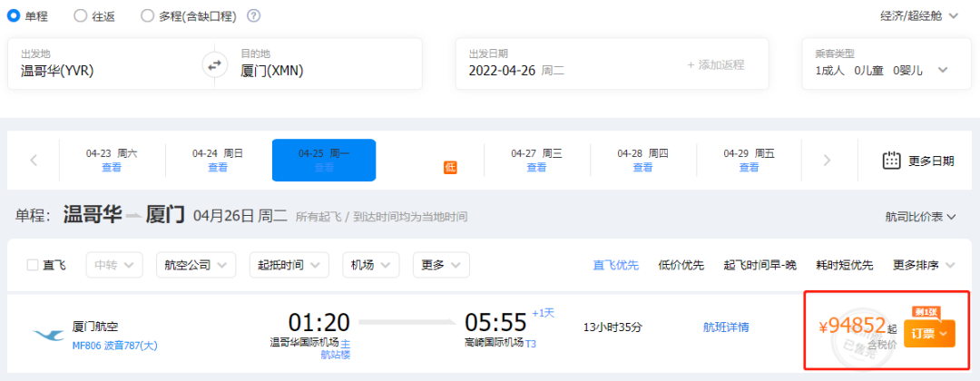Select the 单程 one-way radio button
Viewport: 980px width, 381px height.
14,15
